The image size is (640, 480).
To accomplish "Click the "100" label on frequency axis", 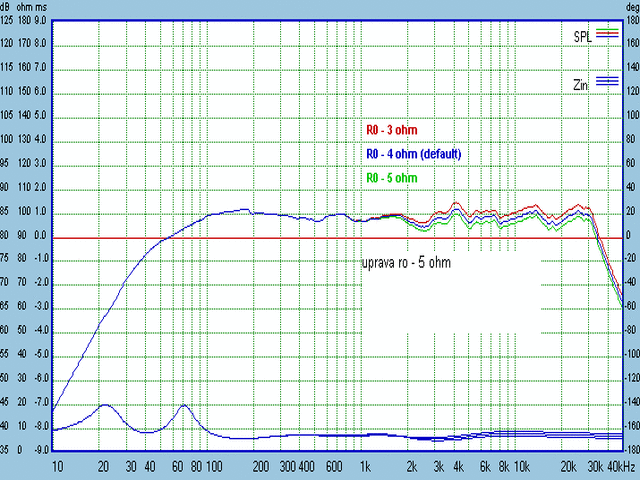I will point(213,466).
